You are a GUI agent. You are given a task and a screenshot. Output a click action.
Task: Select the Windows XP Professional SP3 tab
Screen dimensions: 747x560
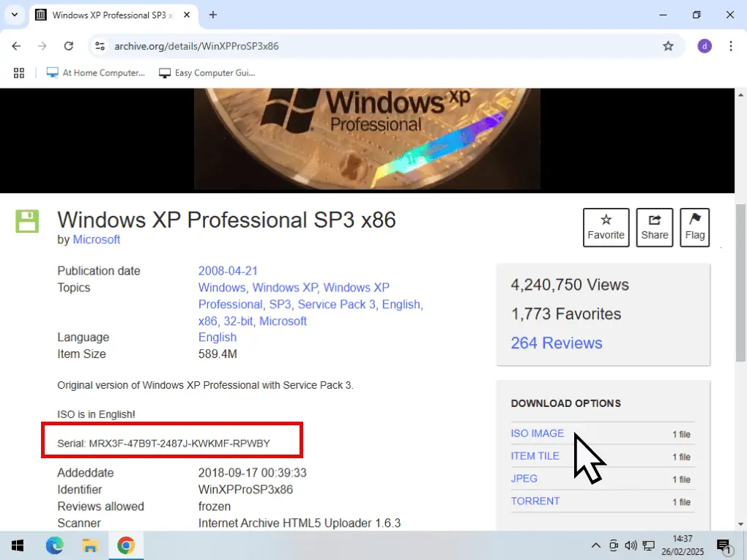114,15
